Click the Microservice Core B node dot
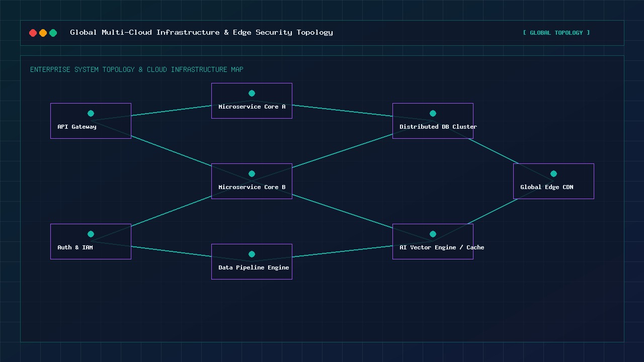This screenshot has width=644, height=362. point(252,173)
